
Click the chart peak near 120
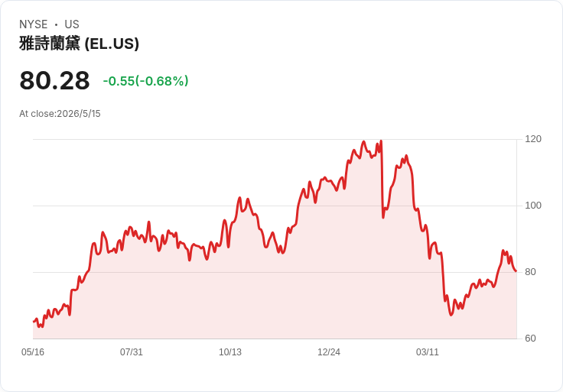(381, 141)
